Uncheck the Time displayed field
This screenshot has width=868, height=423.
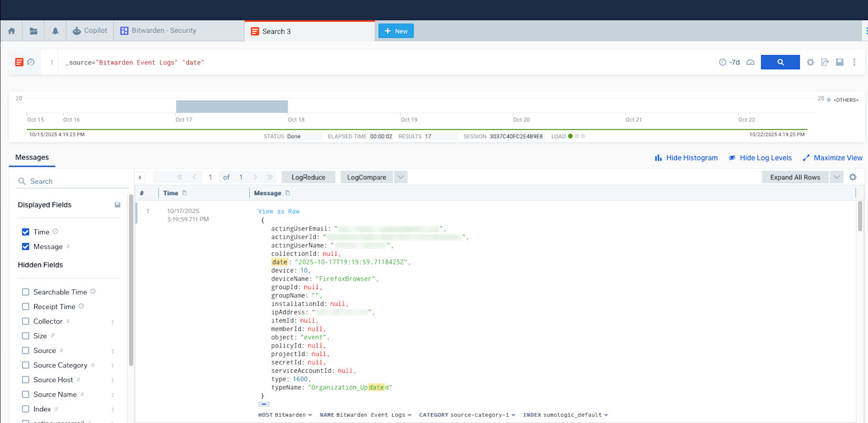pyautogui.click(x=25, y=232)
